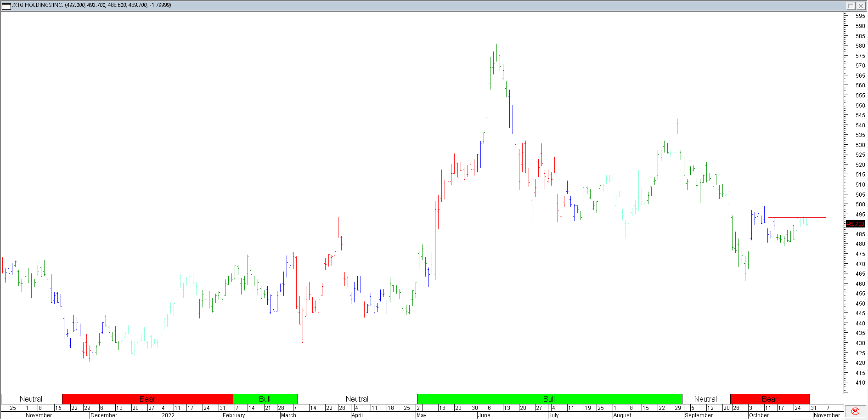Open the chart window control-menu icon

point(6,6)
